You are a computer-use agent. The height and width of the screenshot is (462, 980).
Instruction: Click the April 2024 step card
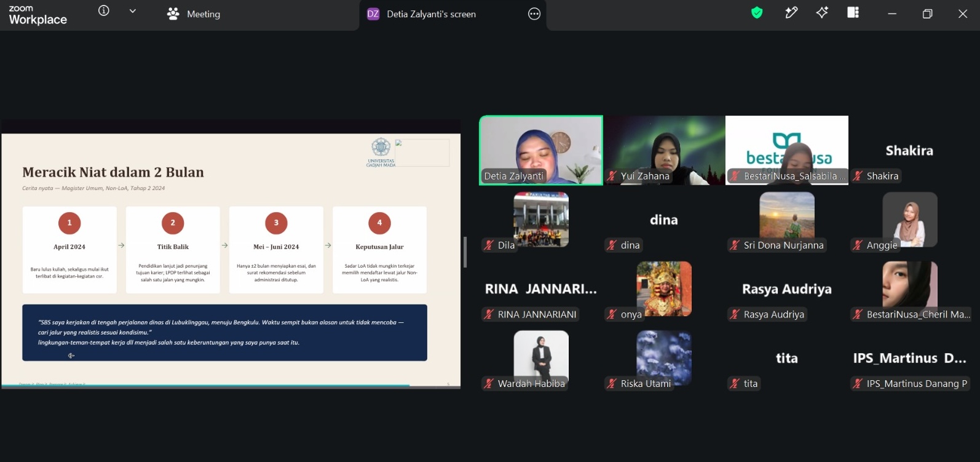69,250
